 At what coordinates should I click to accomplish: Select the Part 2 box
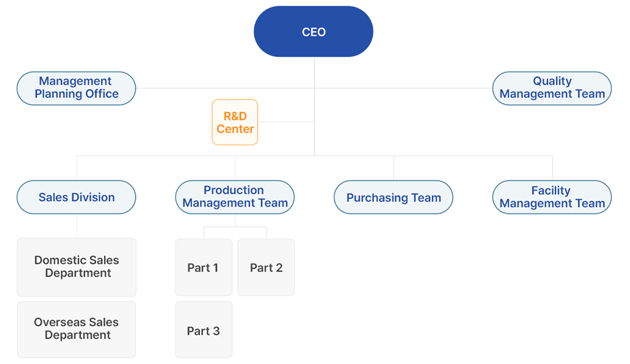pyautogui.click(x=266, y=267)
